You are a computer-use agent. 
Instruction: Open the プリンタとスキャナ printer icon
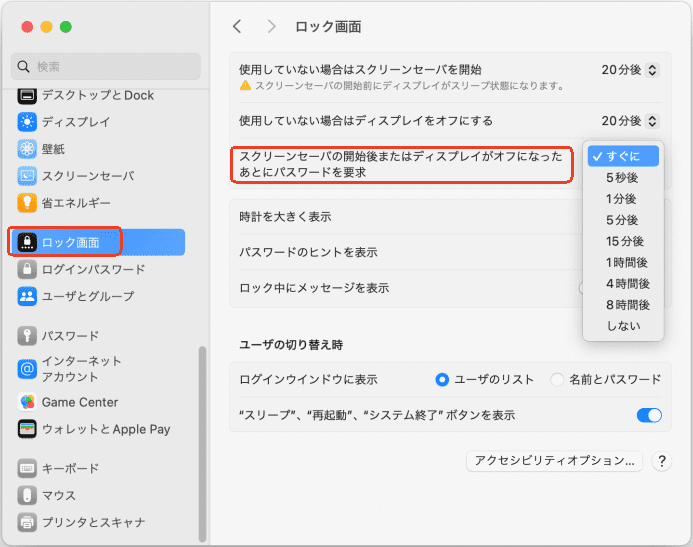click(27, 522)
